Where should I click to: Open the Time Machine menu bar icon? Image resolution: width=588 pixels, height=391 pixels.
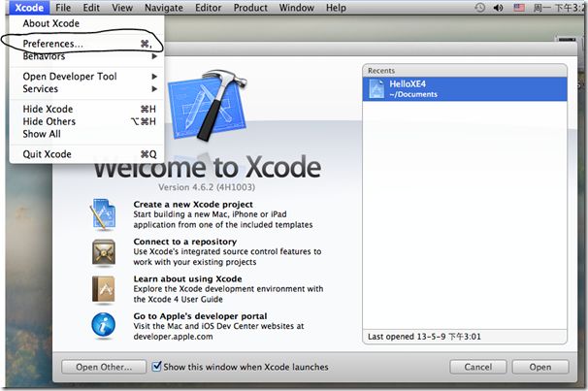point(479,8)
